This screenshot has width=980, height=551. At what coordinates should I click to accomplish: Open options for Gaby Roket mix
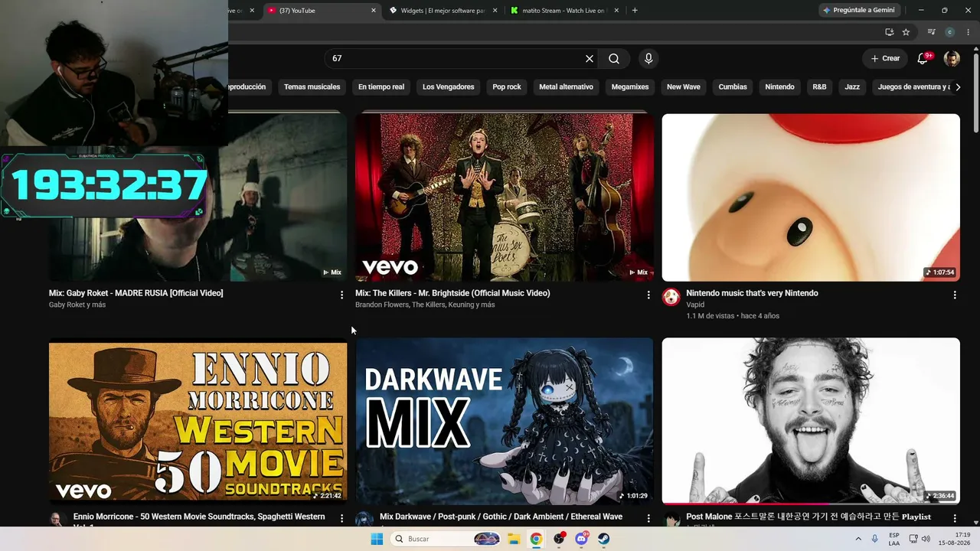click(341, 295)
